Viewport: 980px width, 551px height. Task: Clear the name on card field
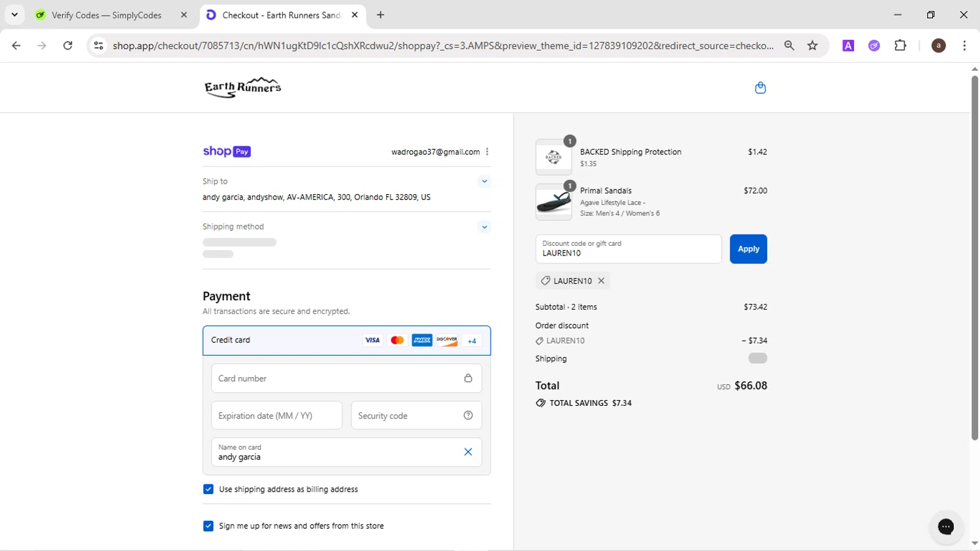click(x=468, y=452)
